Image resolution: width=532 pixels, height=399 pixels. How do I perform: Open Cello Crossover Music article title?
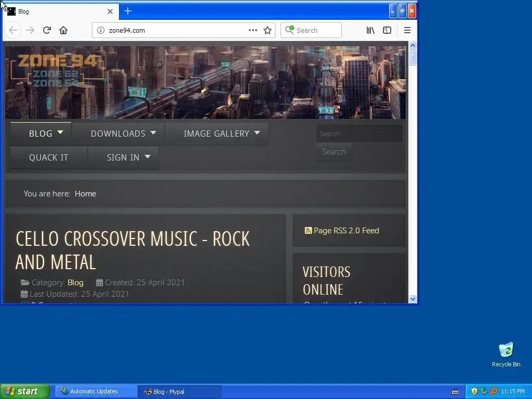pyautogui.click(x=132, y=250)
